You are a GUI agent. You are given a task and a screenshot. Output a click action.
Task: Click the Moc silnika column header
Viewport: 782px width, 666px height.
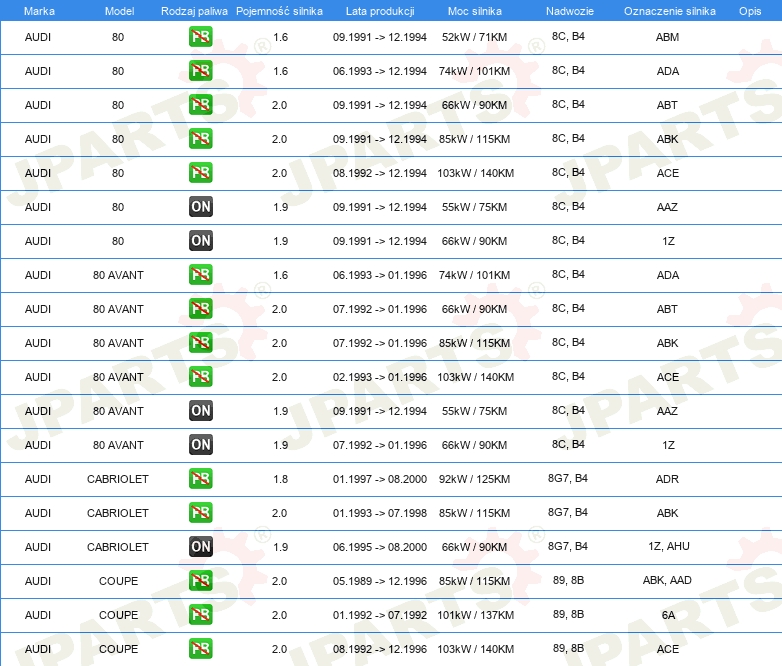[475, 11]
